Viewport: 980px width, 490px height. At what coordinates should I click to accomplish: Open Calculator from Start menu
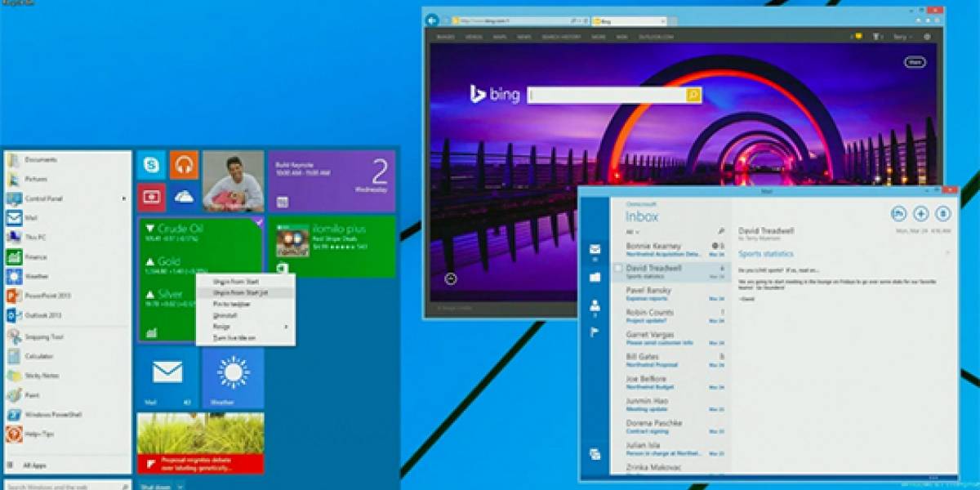[67, 356]
